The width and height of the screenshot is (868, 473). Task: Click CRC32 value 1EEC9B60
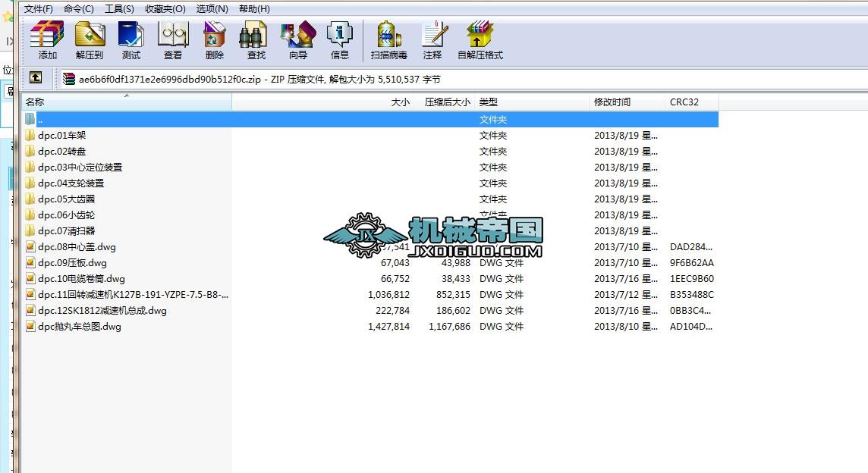tap(692, 279)
